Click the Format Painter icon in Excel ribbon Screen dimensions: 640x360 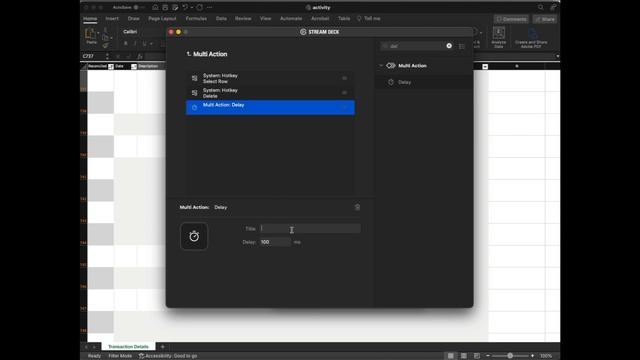[x=105, y=45]
